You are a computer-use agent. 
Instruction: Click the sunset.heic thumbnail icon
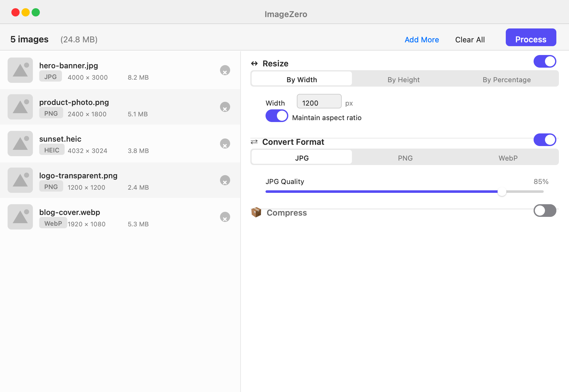click(x=20, y=144)
